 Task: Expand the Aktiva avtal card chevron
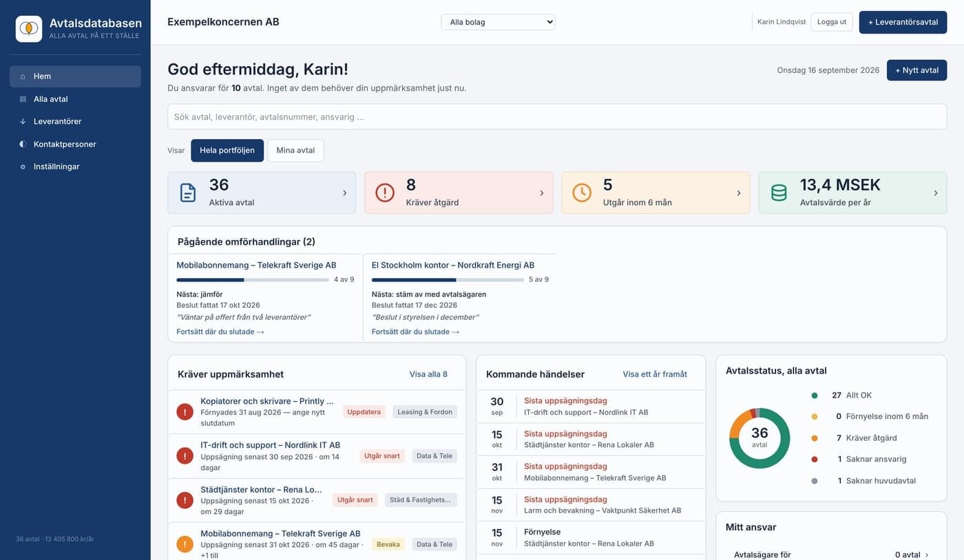[344, 193]
